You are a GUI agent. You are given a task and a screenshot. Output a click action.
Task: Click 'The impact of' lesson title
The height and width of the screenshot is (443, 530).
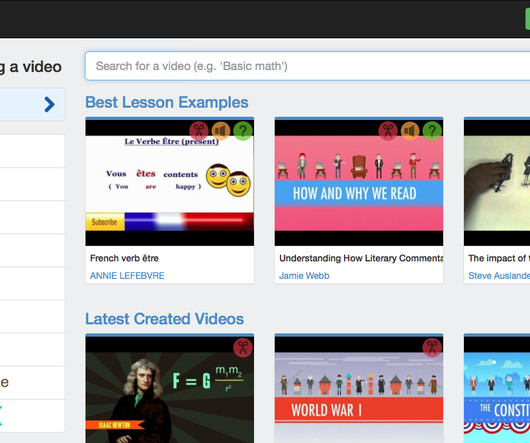pos(498,258)
